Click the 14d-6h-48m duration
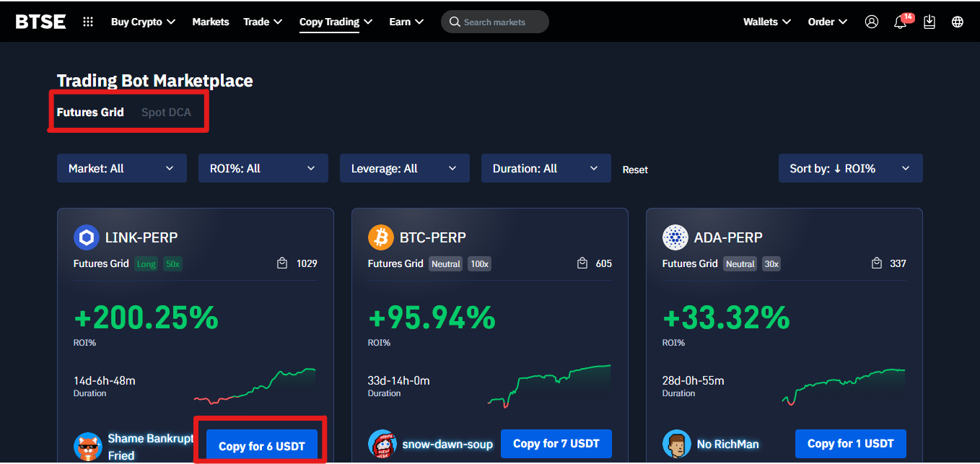The height and width of the screenshot is (464, 980). (x=104, y=380)
